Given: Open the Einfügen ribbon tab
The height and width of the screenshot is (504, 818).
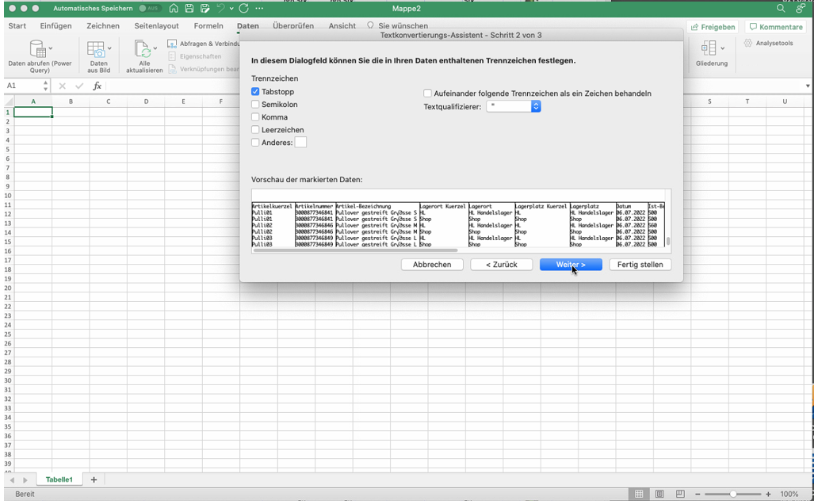Looking at the screenshot, I should (55, 26).
